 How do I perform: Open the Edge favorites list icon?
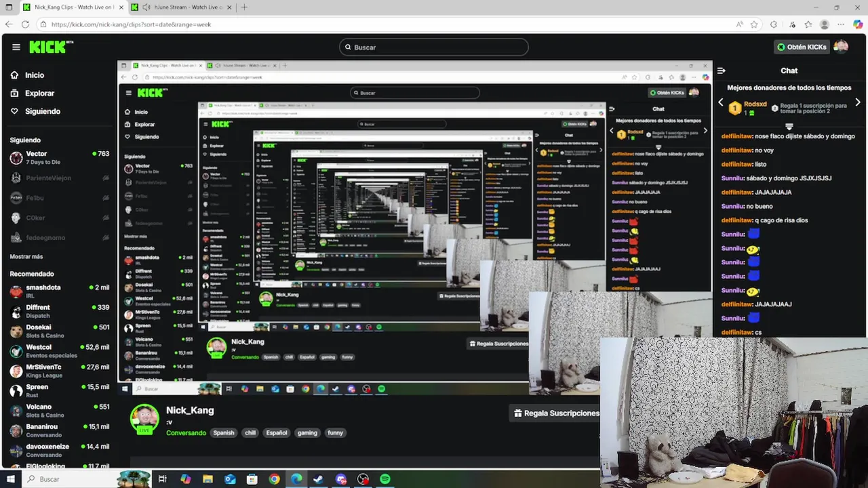[808, 24]
